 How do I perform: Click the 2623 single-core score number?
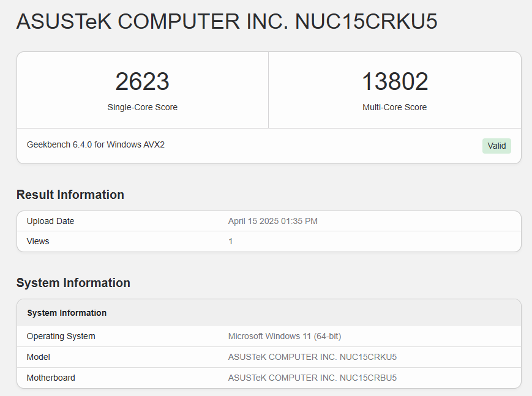pos(142,82)
